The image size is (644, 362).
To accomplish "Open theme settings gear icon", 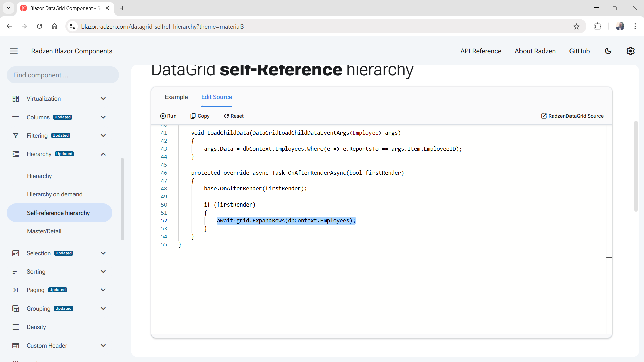I will click(630, 51).
